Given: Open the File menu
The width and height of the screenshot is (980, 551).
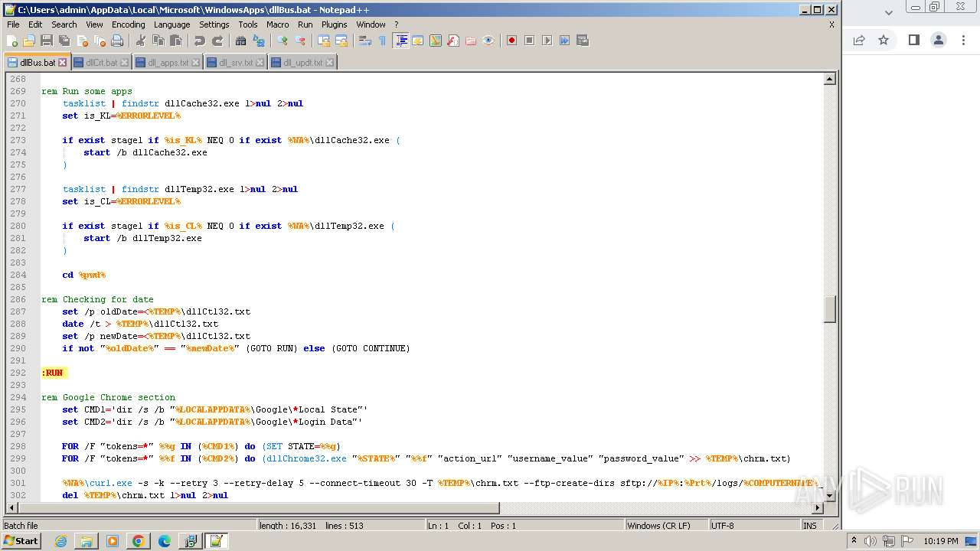Looking at the screenshot, I should [x=13, y=24].
